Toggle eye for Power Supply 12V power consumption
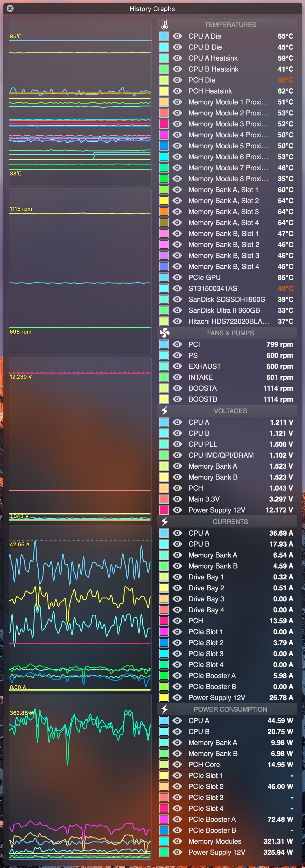 click(177, 852)
